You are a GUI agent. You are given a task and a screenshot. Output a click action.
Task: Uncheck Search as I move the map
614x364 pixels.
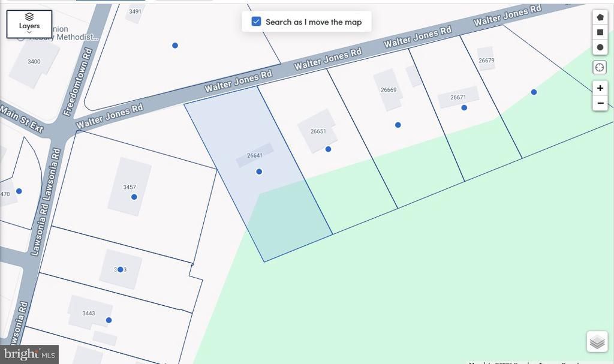(257, 22)
